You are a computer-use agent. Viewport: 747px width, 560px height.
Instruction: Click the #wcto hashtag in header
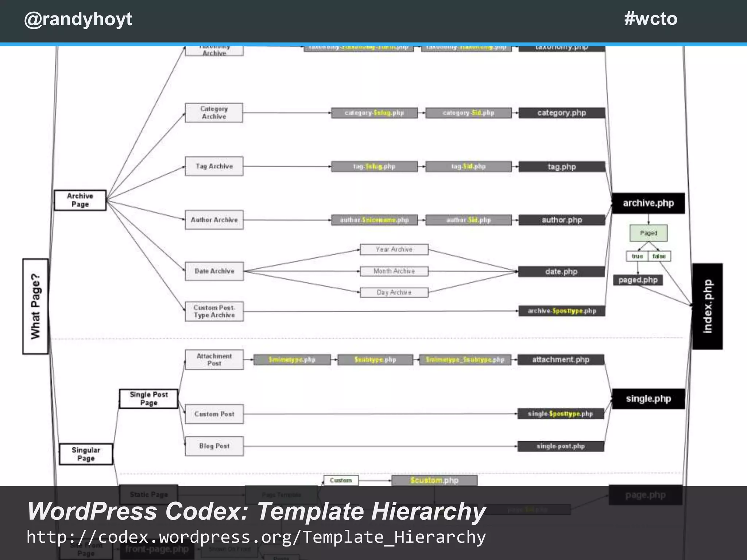click(x=650, y=18)
